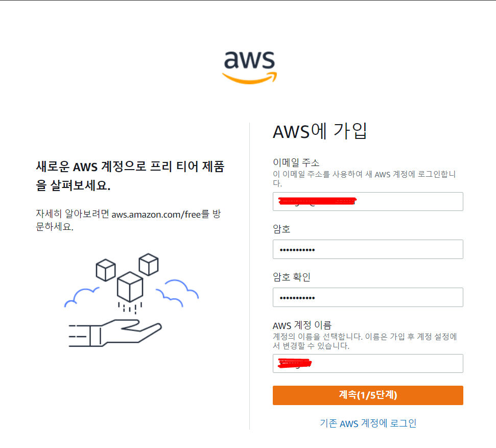Click the AWS에 가입 heading
The image size is (496, 448).
coord(320,131)
